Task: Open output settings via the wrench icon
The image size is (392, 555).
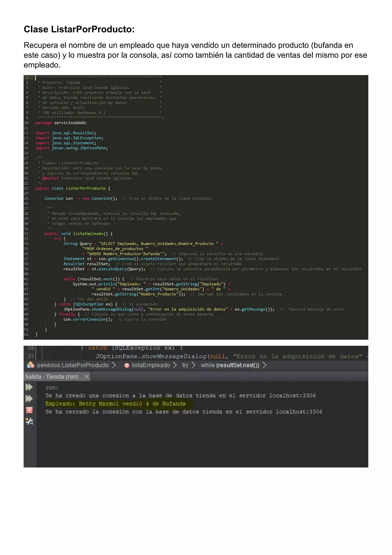Action: [x=29, y=421]
